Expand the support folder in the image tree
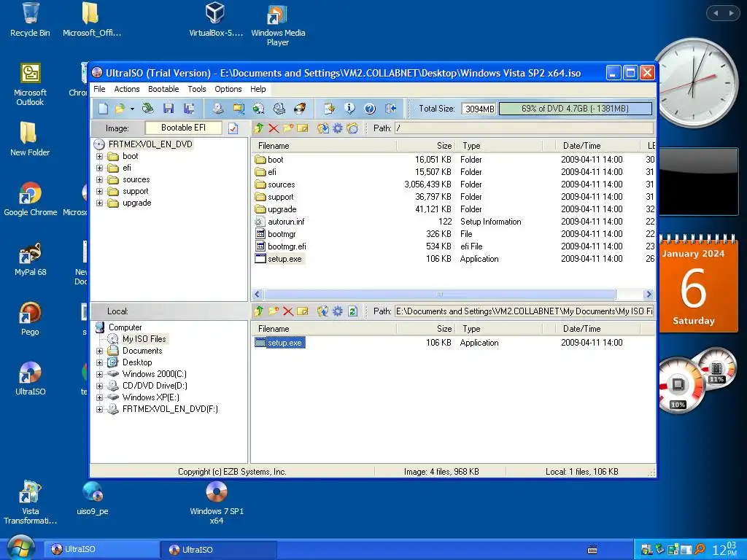This screenshot has width=747, height=560. click(99, 192)
